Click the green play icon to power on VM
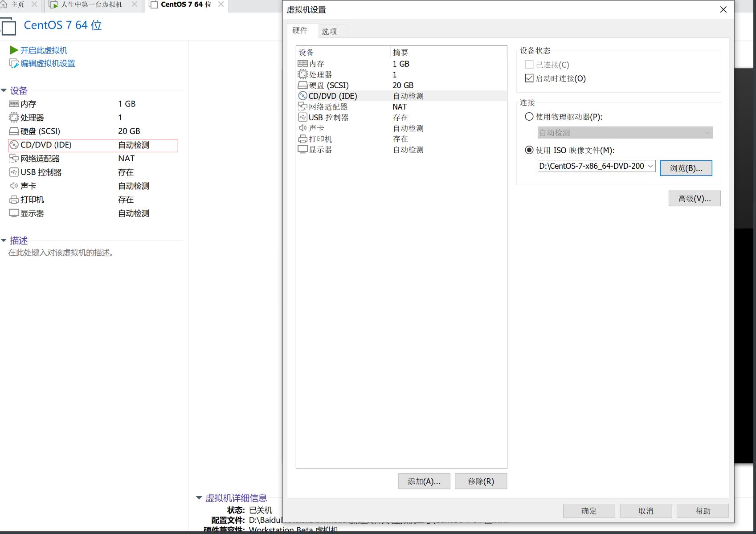Image resolution: width=756 pixels, height=534 pixels. click(x=14, y=50)
